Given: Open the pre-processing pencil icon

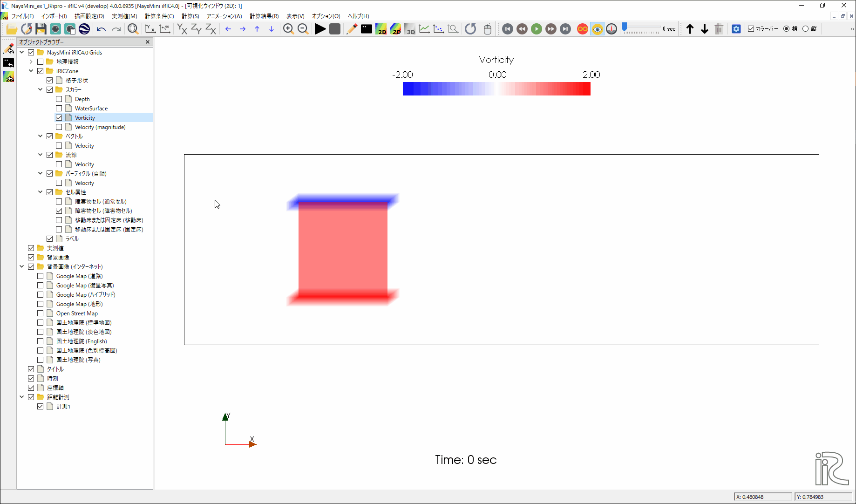Looking at the screenshot, I should 352,29.
